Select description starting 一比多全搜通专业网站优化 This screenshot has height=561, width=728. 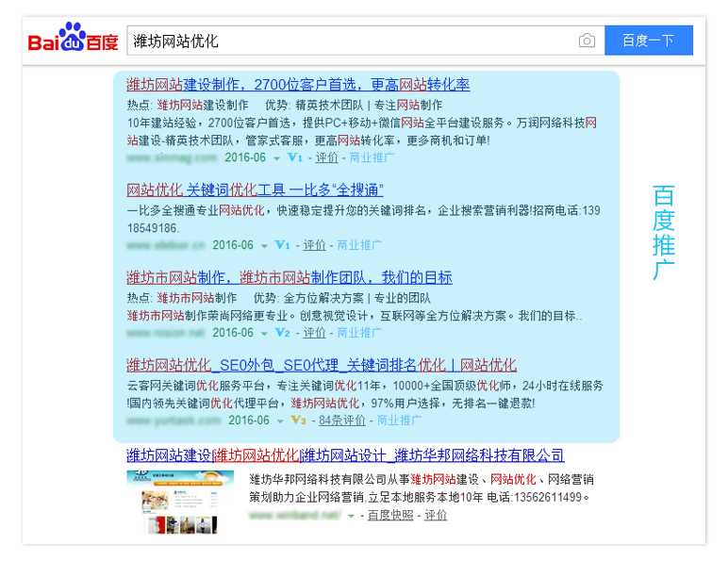pyautogui.click(x=364, y=219)
